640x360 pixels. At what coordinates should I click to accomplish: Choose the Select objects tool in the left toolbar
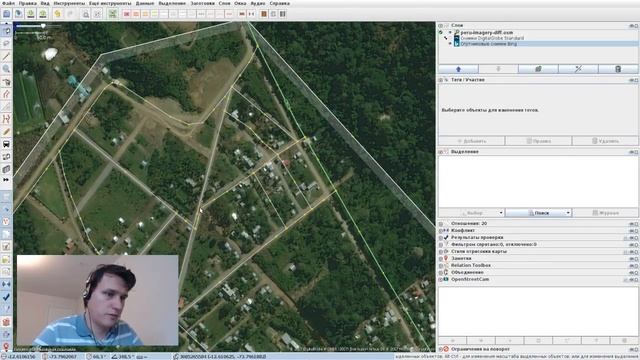pyautogui.click(x=6, y=31)
